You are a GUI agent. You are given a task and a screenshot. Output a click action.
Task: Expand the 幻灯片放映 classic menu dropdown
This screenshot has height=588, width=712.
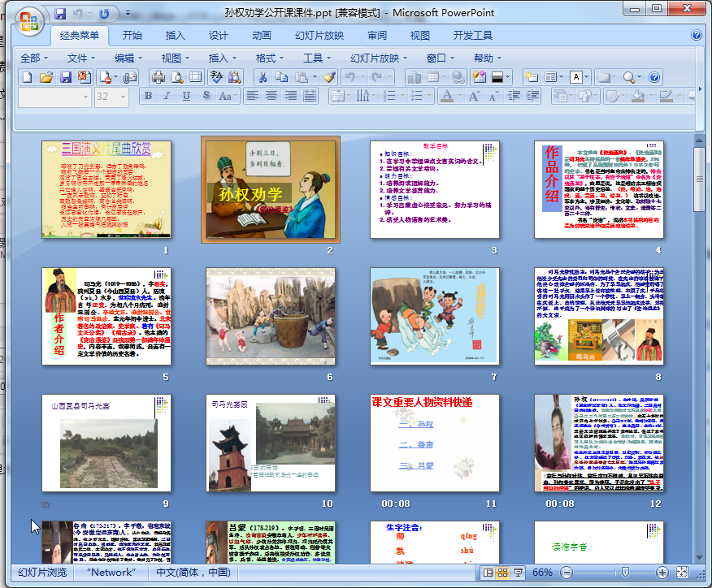(x=379, y=58)
